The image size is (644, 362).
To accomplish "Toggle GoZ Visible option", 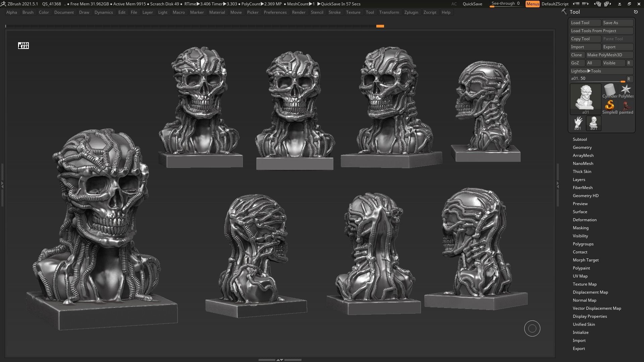I will pos(613,63).
